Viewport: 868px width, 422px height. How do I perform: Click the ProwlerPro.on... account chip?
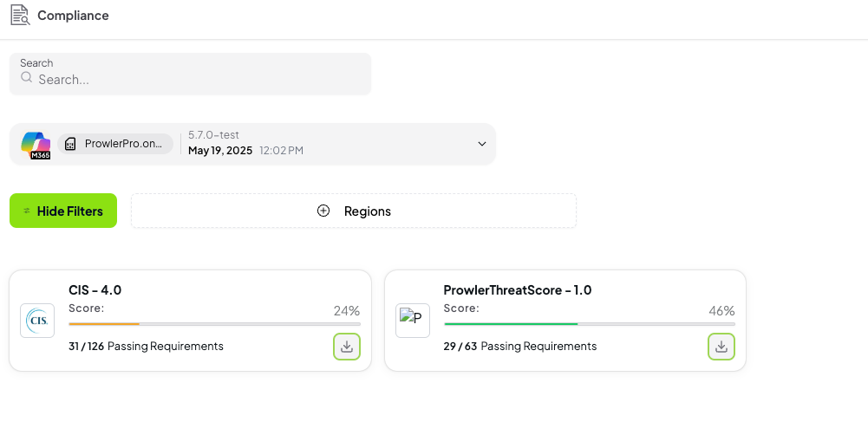[115, 144]
